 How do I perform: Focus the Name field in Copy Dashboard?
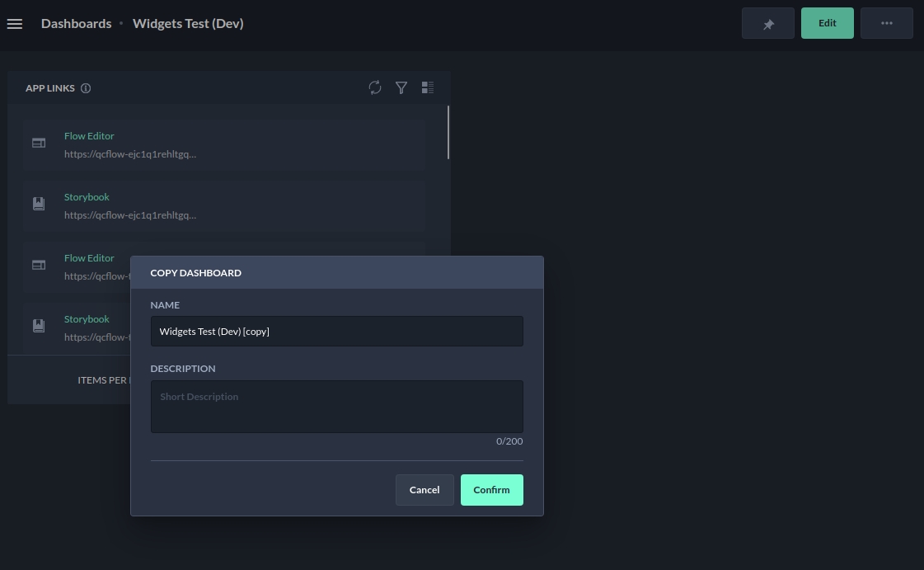[336, 332]
